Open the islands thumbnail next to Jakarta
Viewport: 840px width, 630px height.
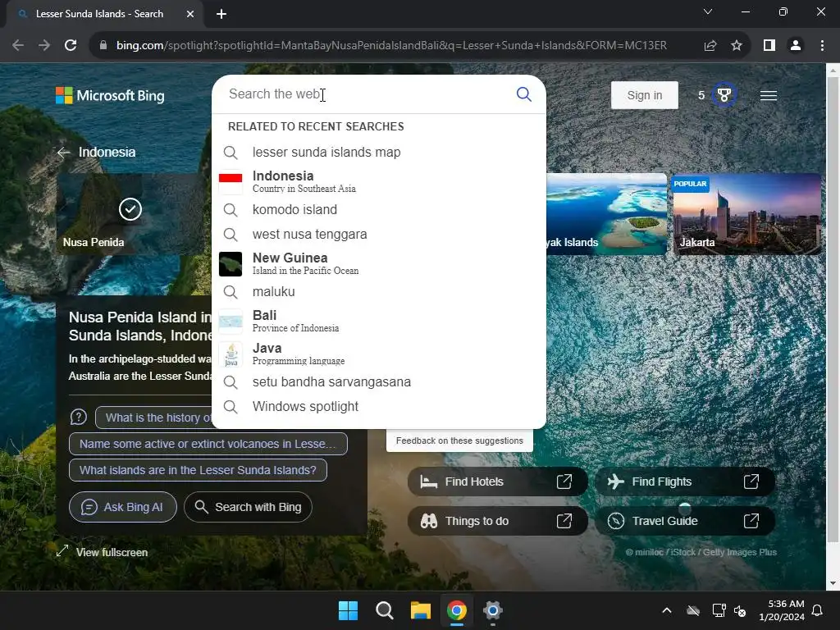point(606,214)
